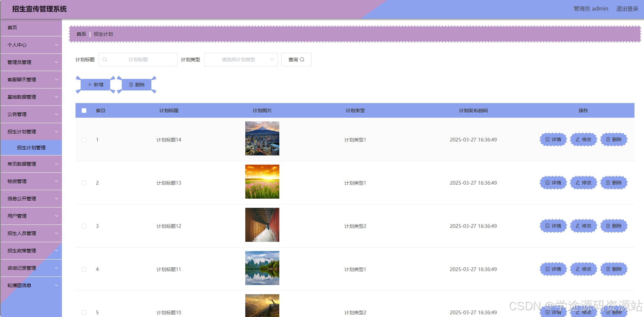The image size is (644, 317).
Task: Click the 计划标题 column header
Action: [169, 111]
